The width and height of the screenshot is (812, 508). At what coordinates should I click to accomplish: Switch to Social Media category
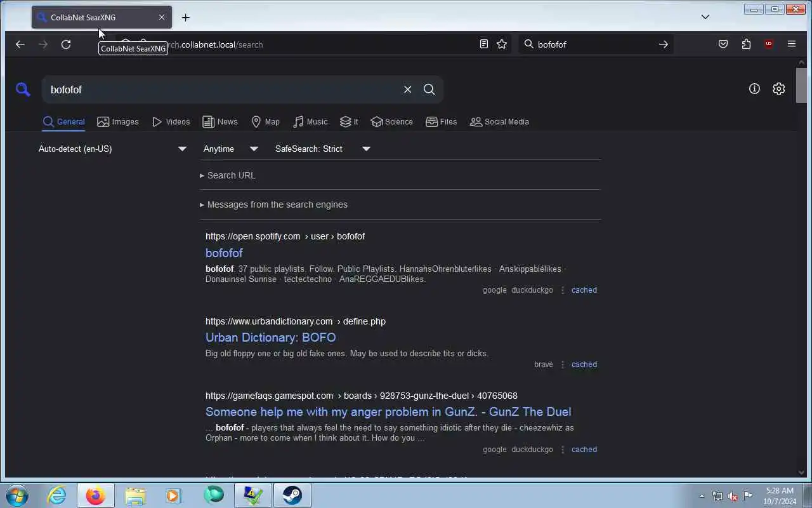coord(499,122)
